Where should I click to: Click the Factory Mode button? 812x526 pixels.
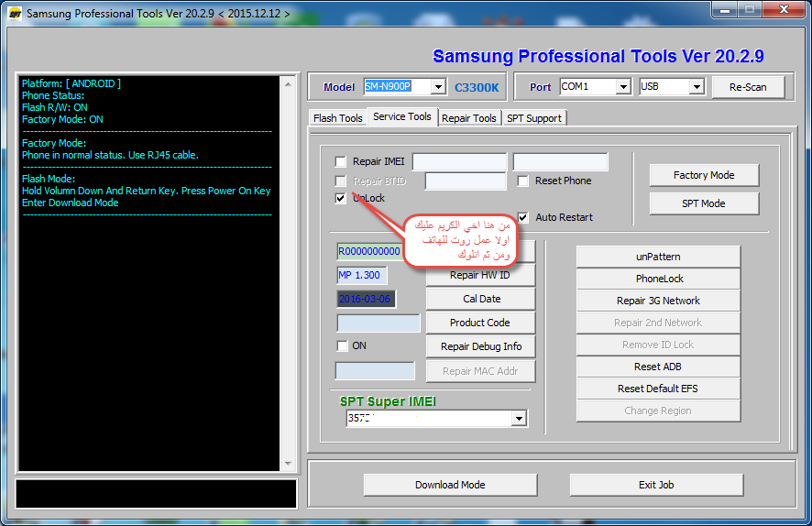pyautogui.click(x=704, y=175)
